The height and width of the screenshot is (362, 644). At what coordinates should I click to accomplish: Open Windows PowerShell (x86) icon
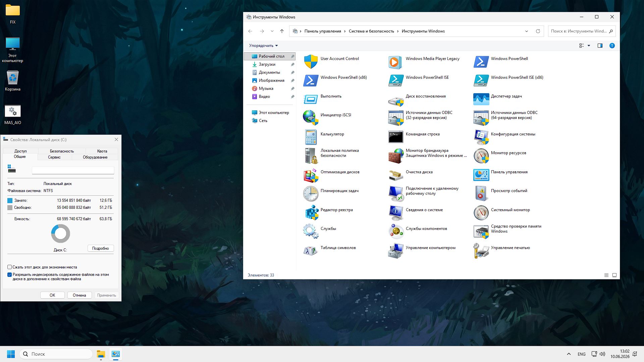311,80
